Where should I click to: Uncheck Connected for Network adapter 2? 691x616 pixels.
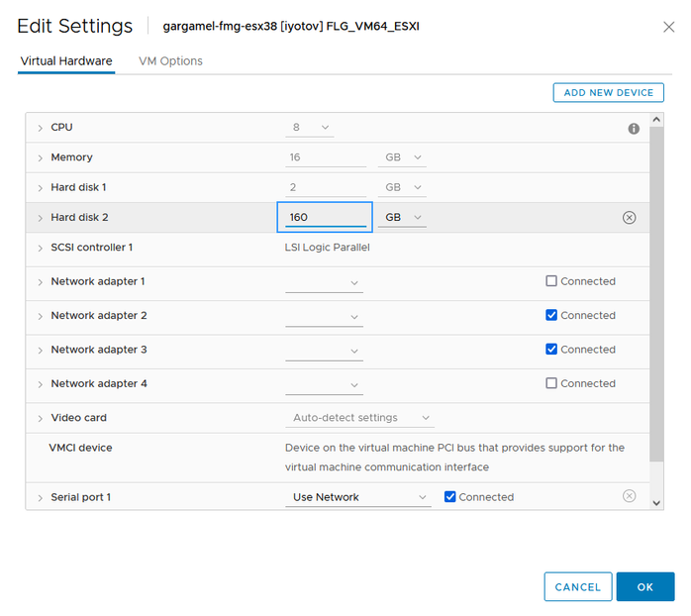(551, 315)
